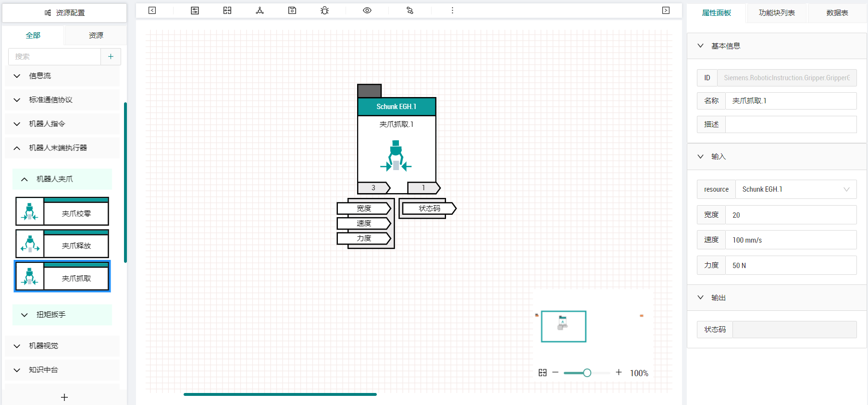Select the 夹爪释放 block
The image size is (868, 405).
[62, 244]
